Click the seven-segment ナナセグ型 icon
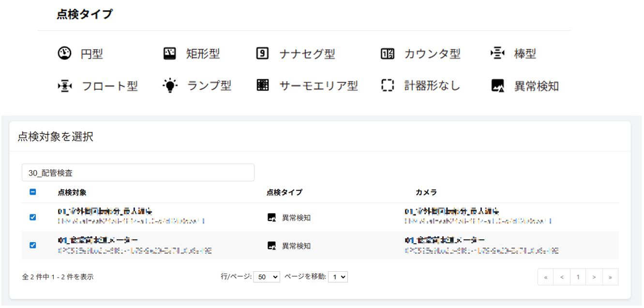The width and height of the screenshot is (644, 308). pyautogui.click(x=262, y=53)
